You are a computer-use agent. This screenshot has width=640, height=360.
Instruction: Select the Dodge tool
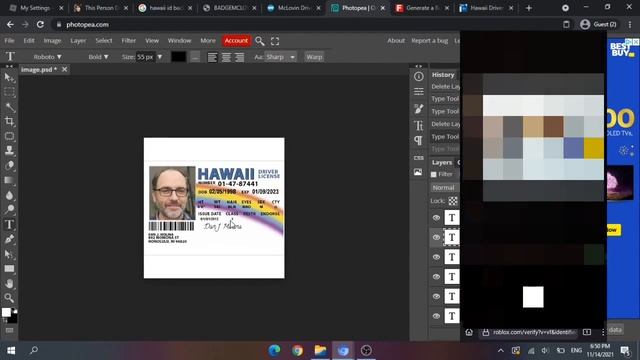click(x=9, y=209)
